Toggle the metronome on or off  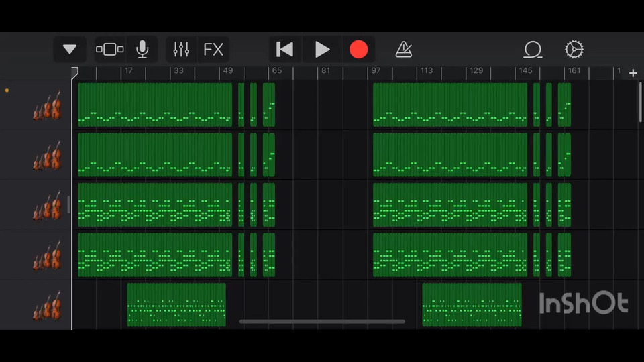404,49
